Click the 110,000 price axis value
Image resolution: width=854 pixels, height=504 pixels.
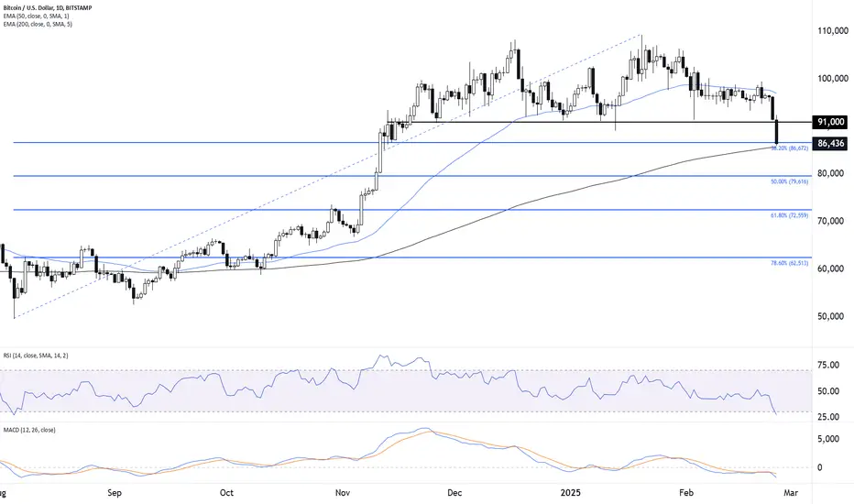click(833, 31)
